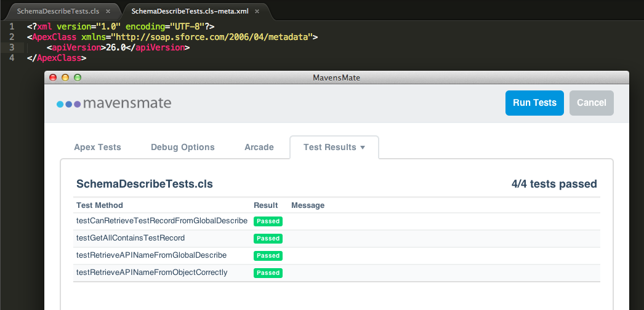Switch to the Apex Tests tab
The image size is (644, 310).
[x=97, y=147]
